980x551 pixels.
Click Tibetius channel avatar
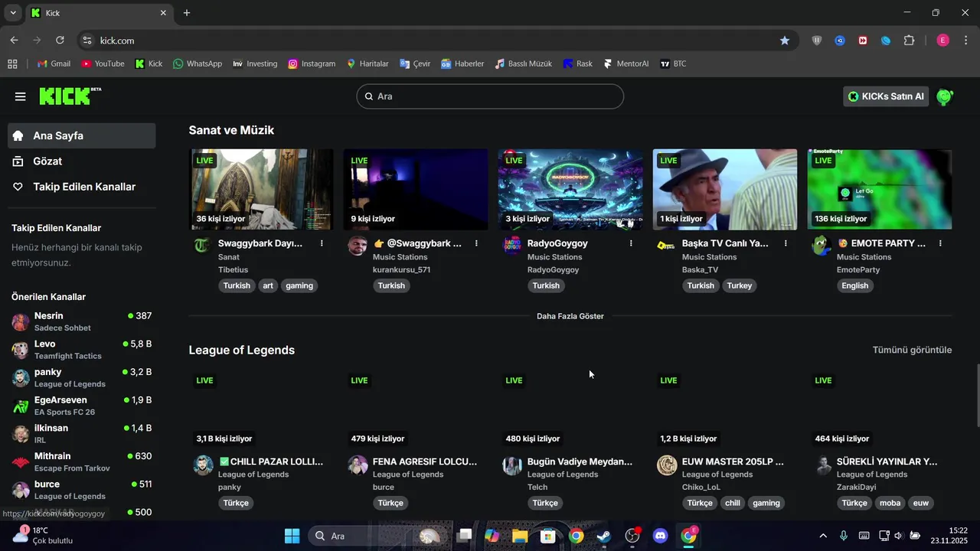tap(203, 246)
